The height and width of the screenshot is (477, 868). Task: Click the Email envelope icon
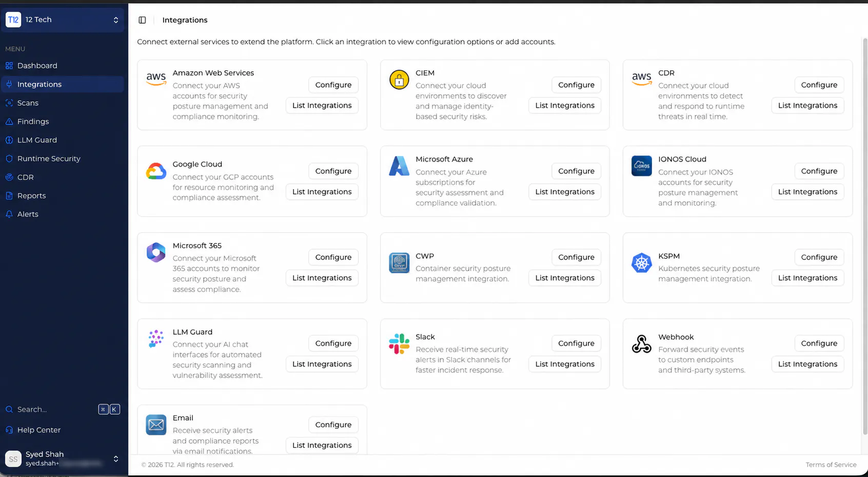[x=156, y=425]
